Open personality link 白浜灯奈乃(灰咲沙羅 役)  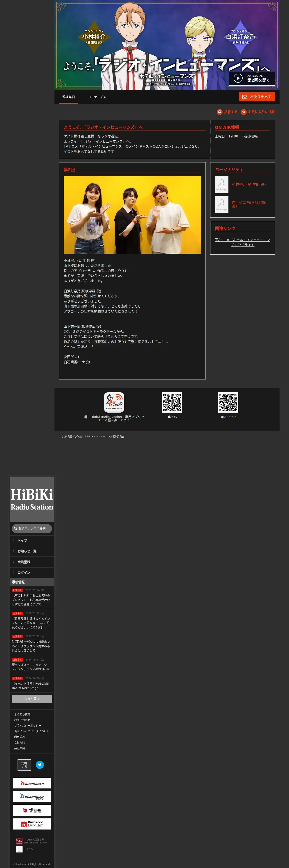[249, 205]
